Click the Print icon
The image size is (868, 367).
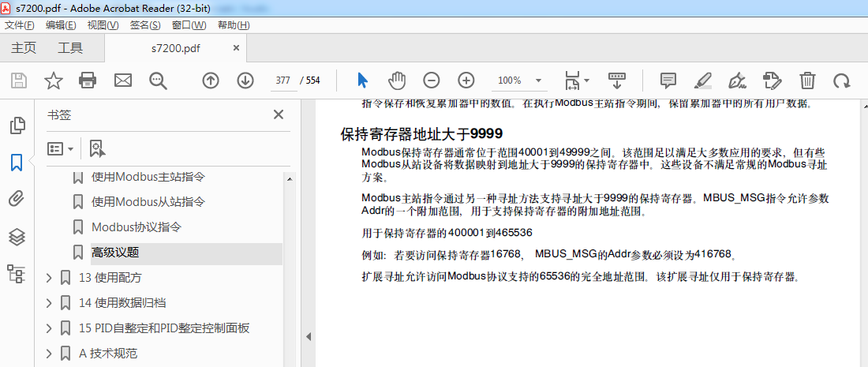coord(88,81)
